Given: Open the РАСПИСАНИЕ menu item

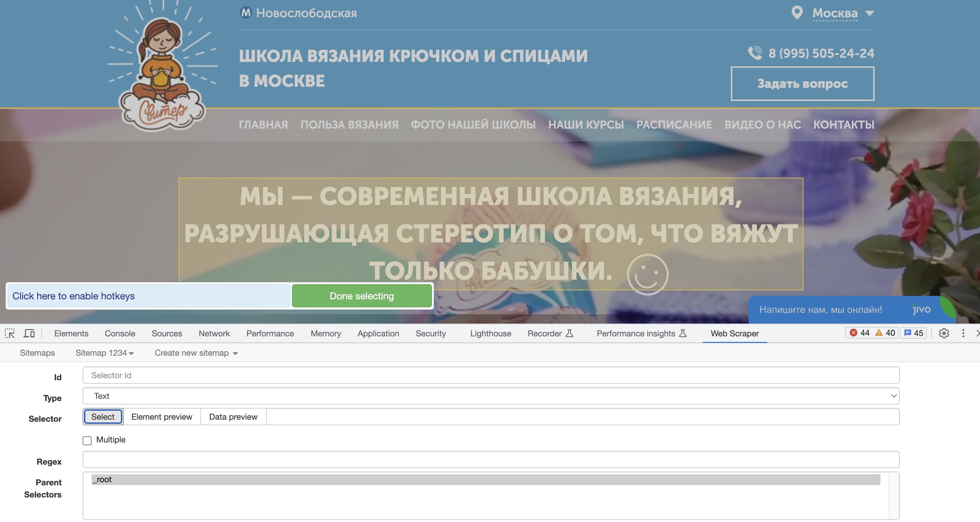Looking at the screenshot, I should (675, 124).
